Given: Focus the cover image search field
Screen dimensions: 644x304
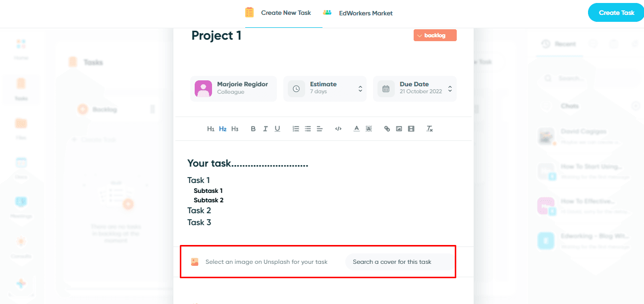Looking at the screenshot, I should point(400,262).
